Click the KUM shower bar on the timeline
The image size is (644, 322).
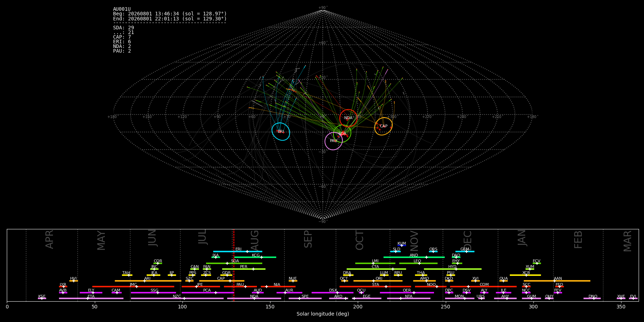point(402,245)
